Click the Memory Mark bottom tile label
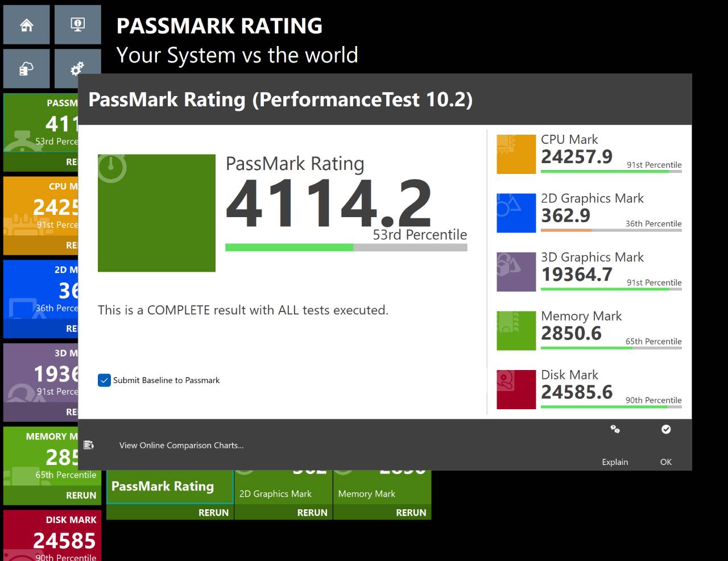Image resolution: width=728 pixels, height=561 pixels. point(366,494)
